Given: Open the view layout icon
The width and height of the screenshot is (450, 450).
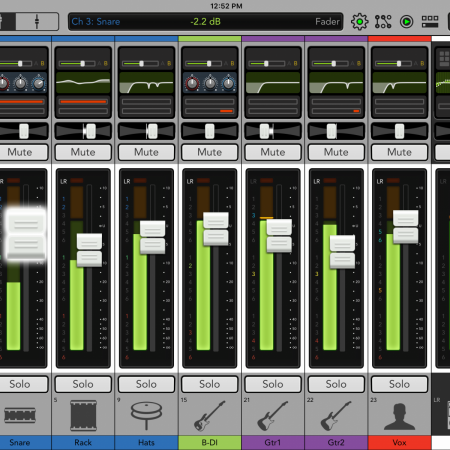Looking at the screenshot, I should [430, 22].
